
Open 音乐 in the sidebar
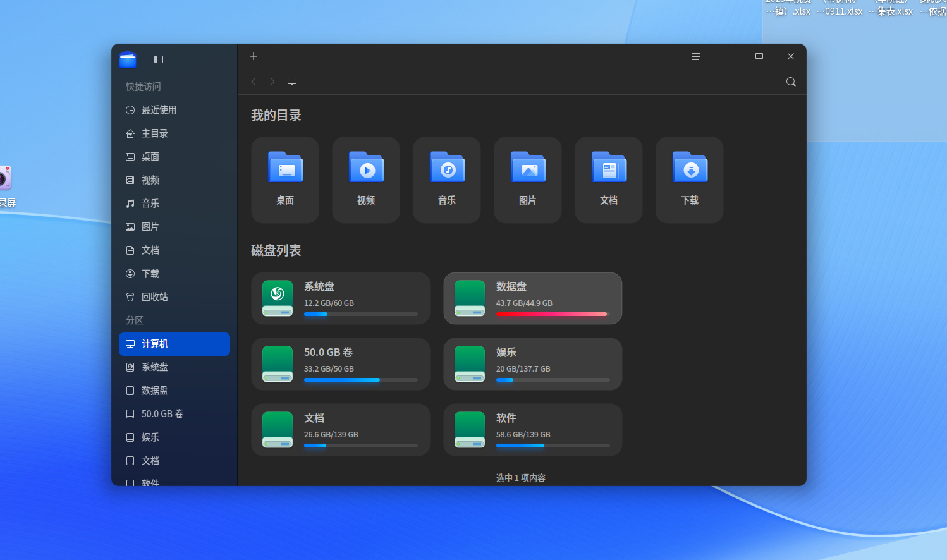click(x=174, y=204)
